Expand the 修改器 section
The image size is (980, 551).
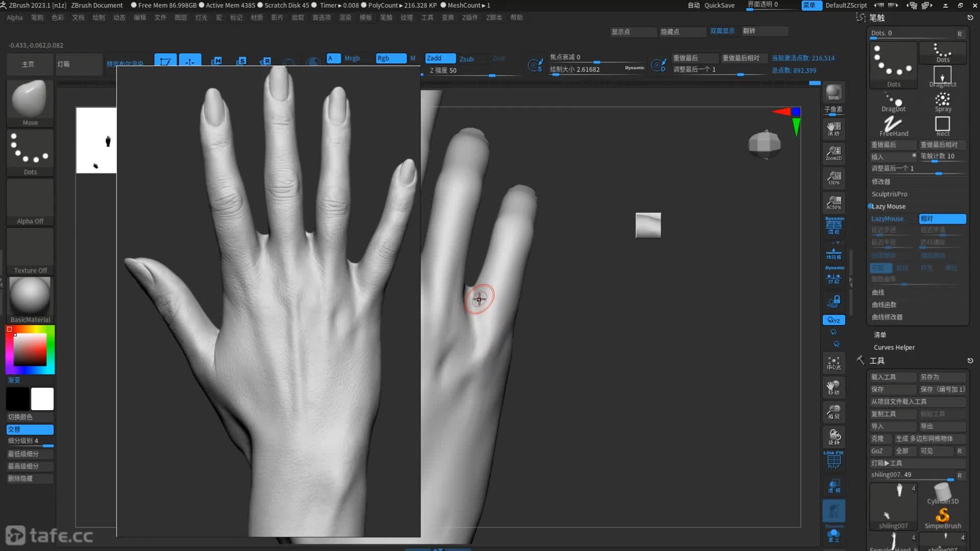tap(881, 182)
